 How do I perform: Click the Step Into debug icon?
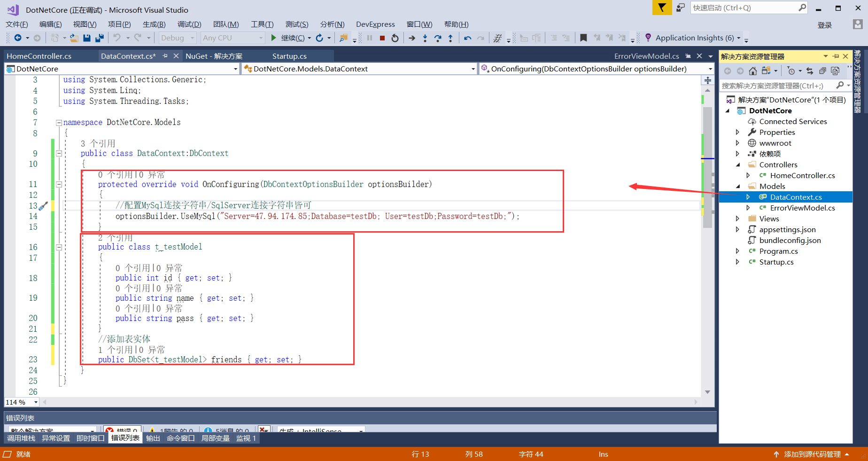point(424,38)
